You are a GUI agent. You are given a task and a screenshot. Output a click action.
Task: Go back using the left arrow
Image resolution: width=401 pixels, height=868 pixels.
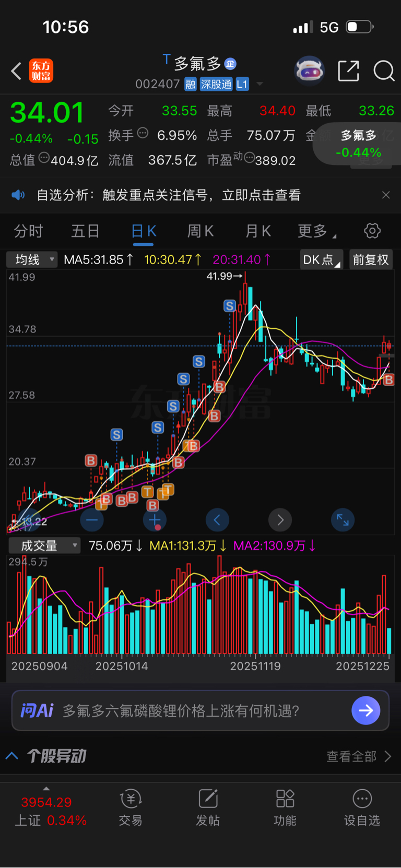[16, 71]
